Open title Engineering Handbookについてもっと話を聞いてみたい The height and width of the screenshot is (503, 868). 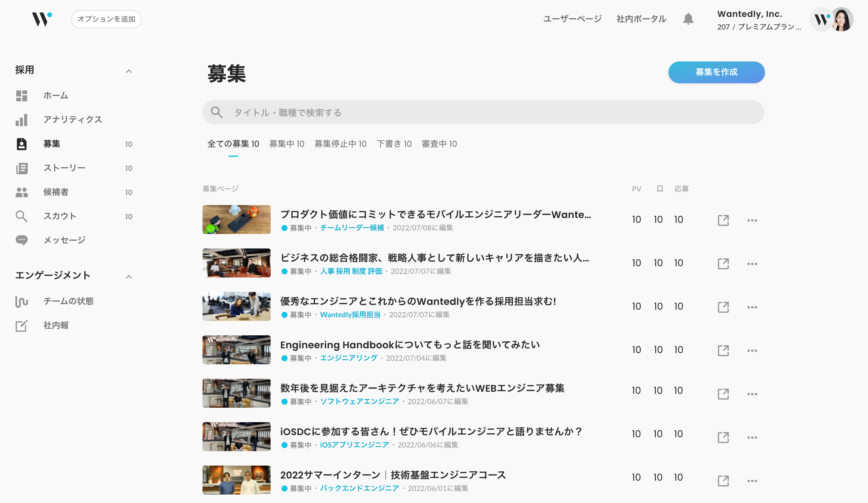pyautogui.click(x=410, y=344)
